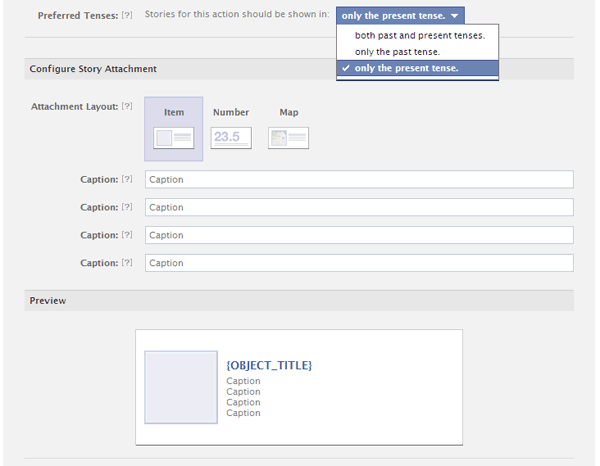Image resolution: width=600 pixels, height=466 pixels.
Task: Focus the third Caption input field
Action: pos(359,235)
